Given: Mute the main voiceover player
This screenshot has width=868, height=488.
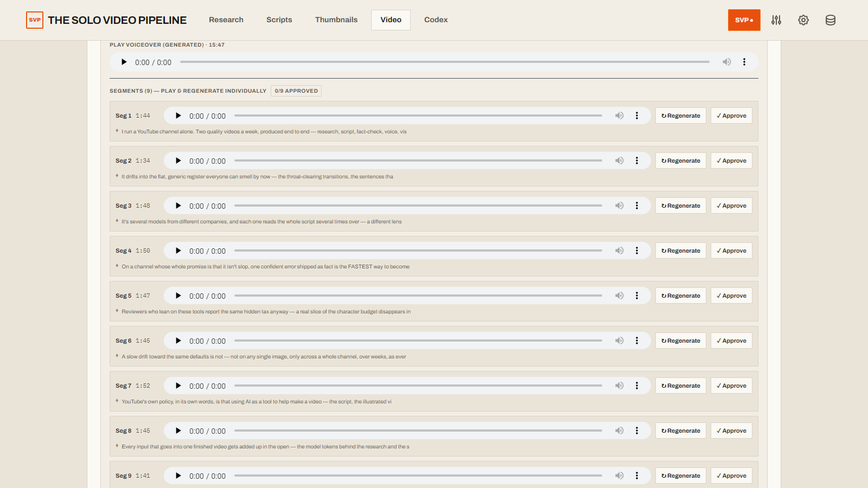Looking at the screenshot, I should 727,62.
